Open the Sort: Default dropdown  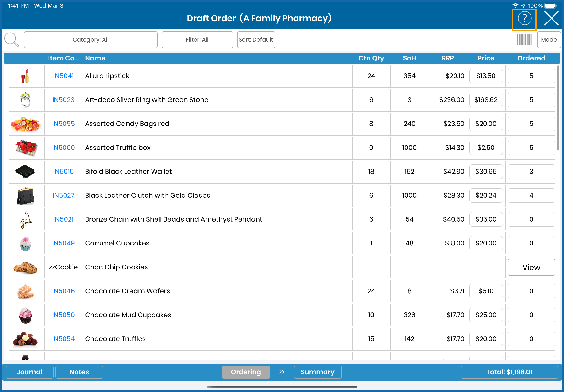coord(256,39)
